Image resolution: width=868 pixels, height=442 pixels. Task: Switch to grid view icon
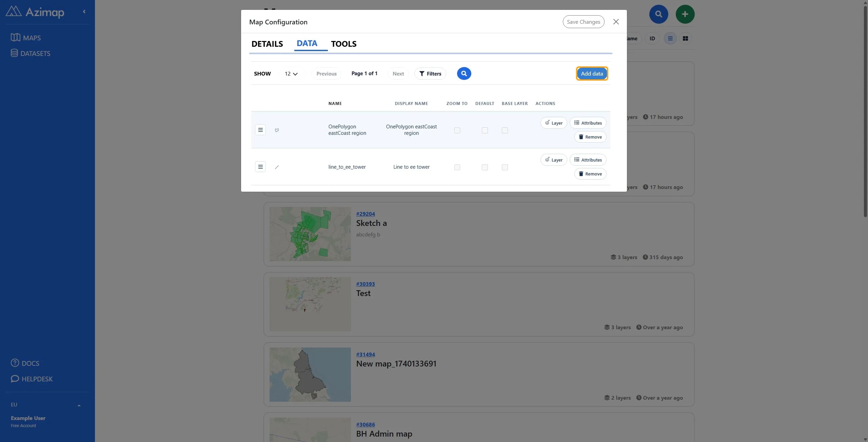click(685, 39)
